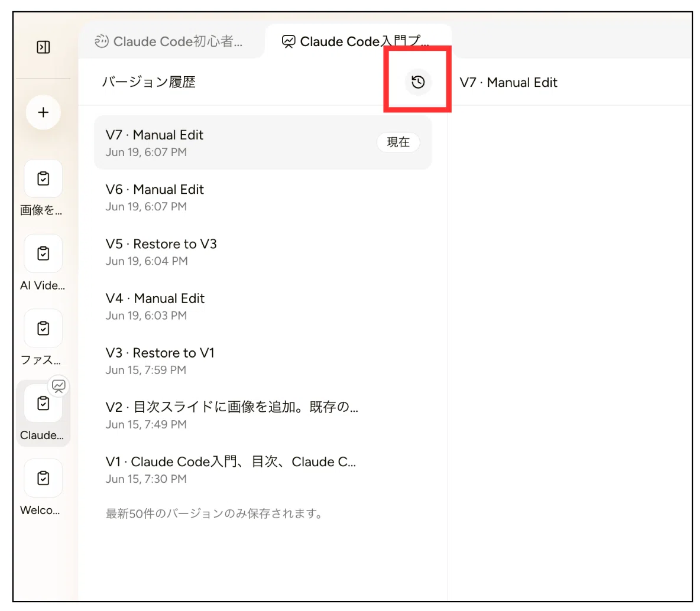Click the Jun 19, 6:03 PM timestamp

(x=146, y=316)
